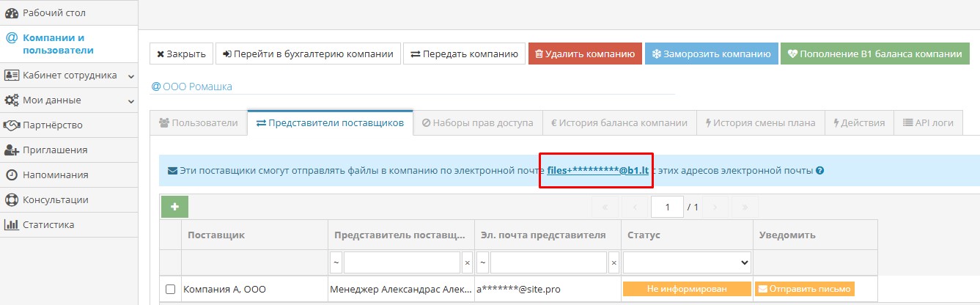The height and width of the screenshot is (305, 980).
Task: Open Рабочий стол from sidebar
Action: pyautogui.click(x=54, y=12)
